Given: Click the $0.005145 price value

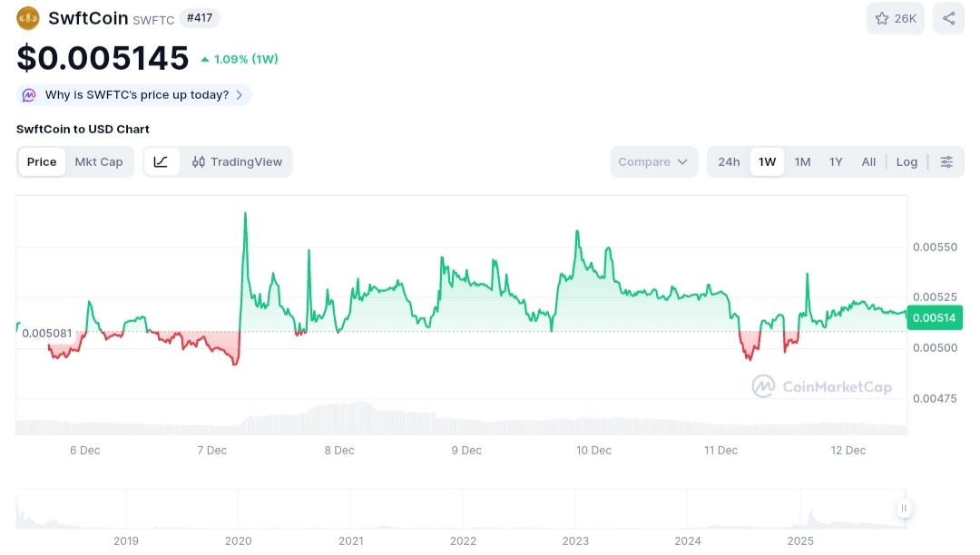Looking at the screenshot, I should pos(103,58).
